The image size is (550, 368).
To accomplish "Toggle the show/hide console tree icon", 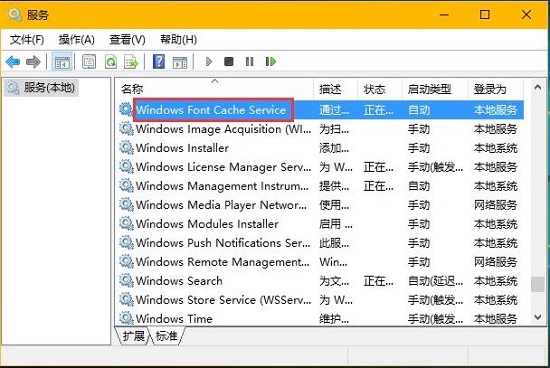I will pos(62,62).
